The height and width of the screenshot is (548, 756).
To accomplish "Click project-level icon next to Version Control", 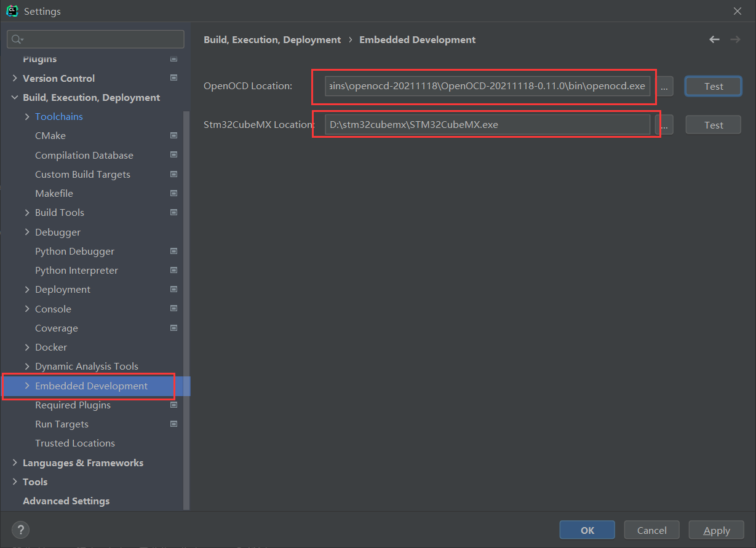I will click(x=173, y=78).
